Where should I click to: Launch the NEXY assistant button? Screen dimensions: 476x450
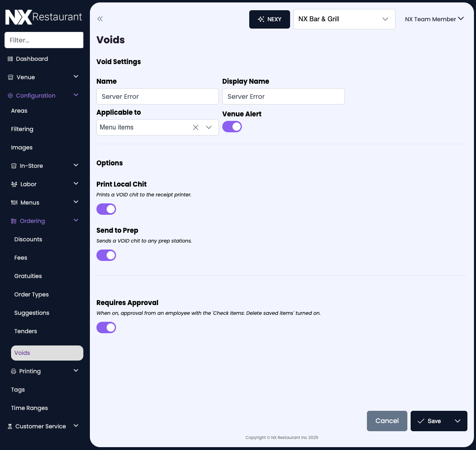coord(270,19)
